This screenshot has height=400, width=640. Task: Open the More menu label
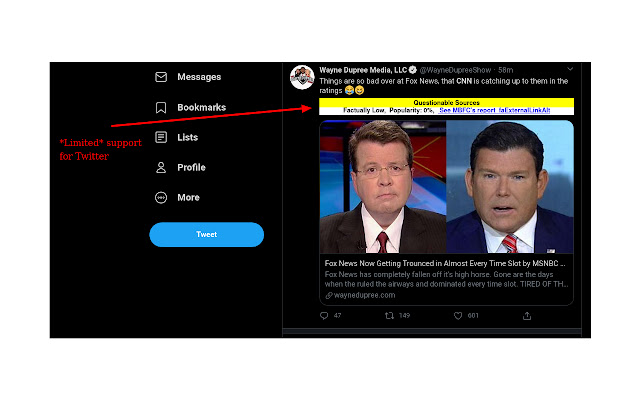[x=189, y=198]
